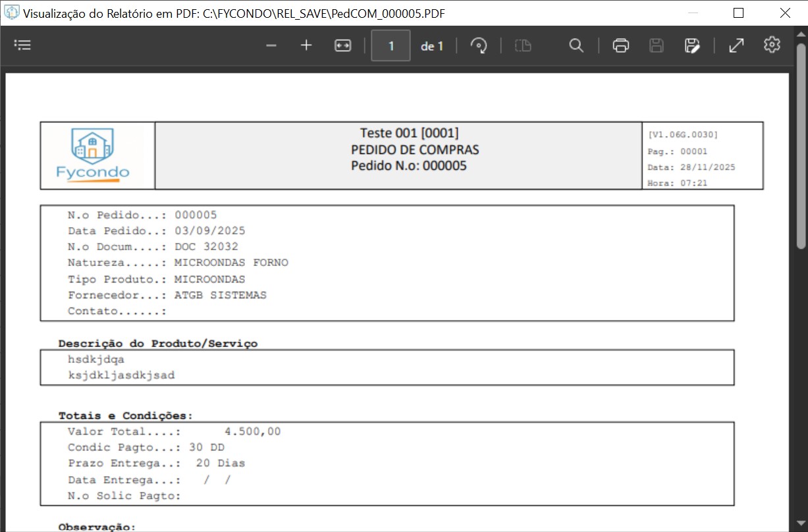Open the viewer settings gear
The image size is (808, 532).
click(772, 45)
